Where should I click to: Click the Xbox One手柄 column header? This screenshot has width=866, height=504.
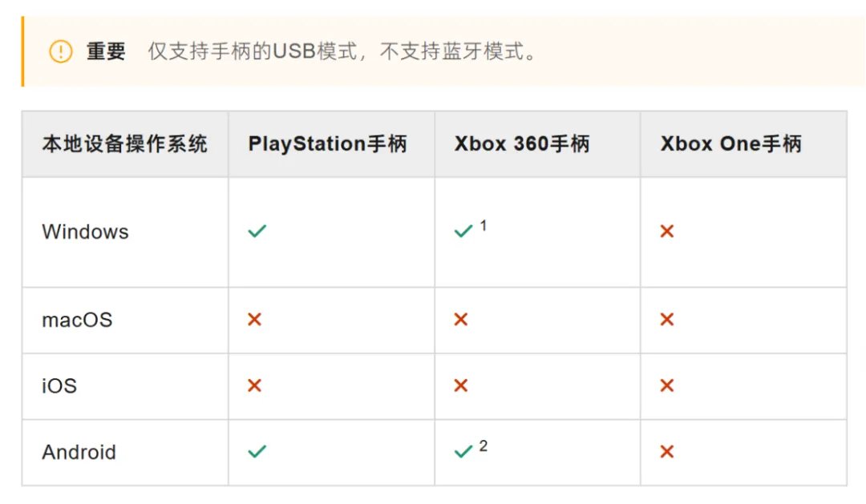[x=730, y=143]
